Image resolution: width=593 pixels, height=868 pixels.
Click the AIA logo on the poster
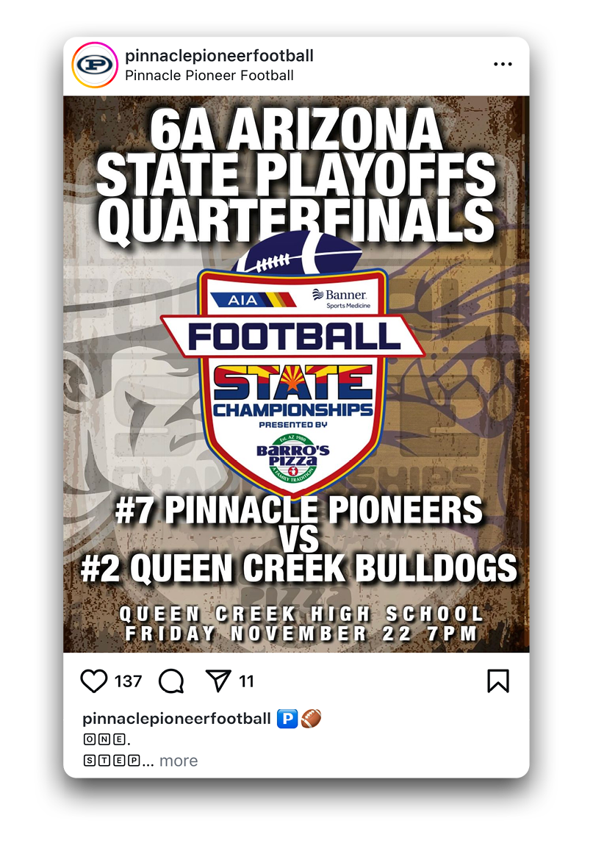coord(242,300)
